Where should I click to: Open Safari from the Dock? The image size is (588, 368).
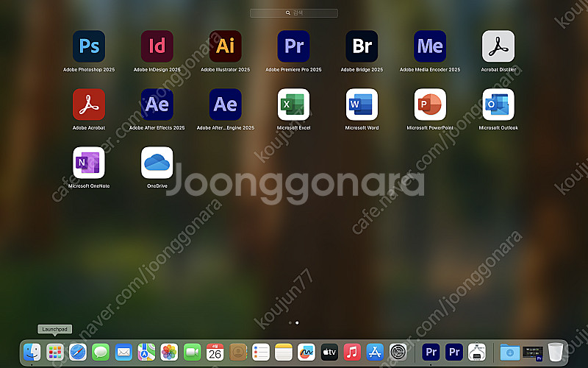78,353
